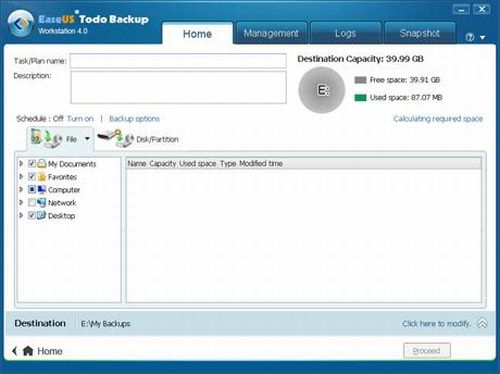Click the 'Schedule : Off' status text
Viewport: 500px width, 374px height.
click(40, 119)
